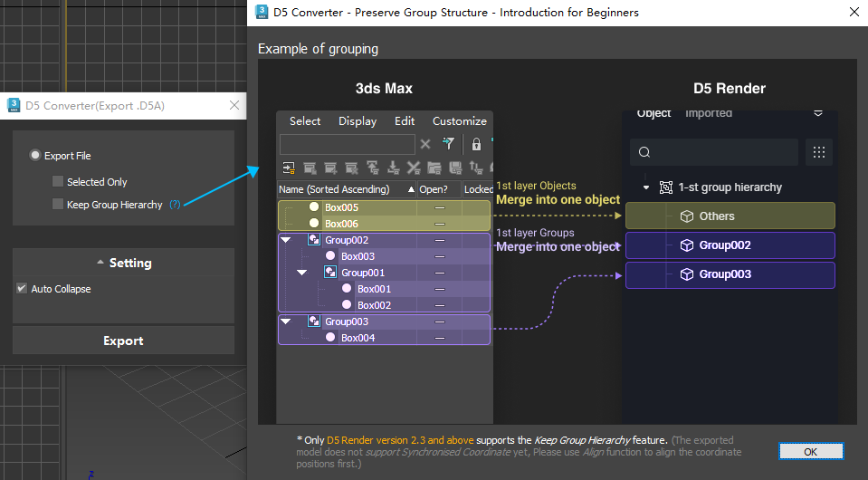Image resolution: width=868 pixels, height=480 pixels.
Task: Click the D5 Render search input box
Action: click(x=714, y=152)
